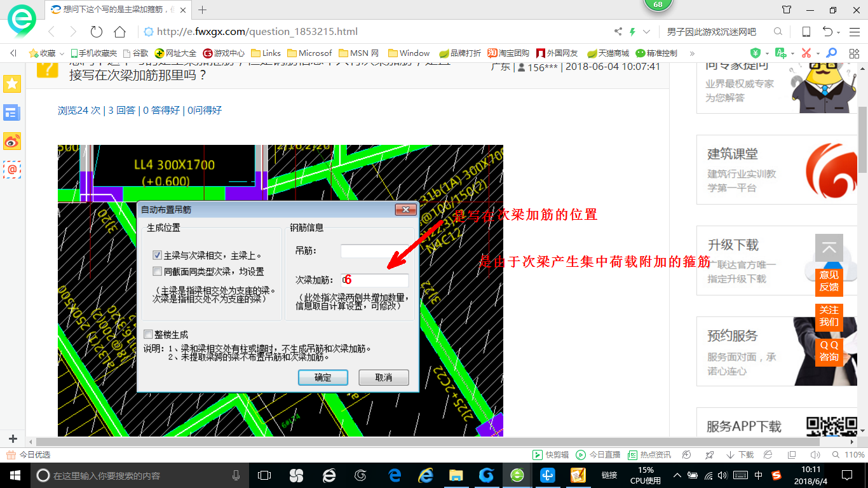Click the lightning speed-mode icon
Image resolution: width=868 pixels, height=488 pixels.
coord(632,32)
